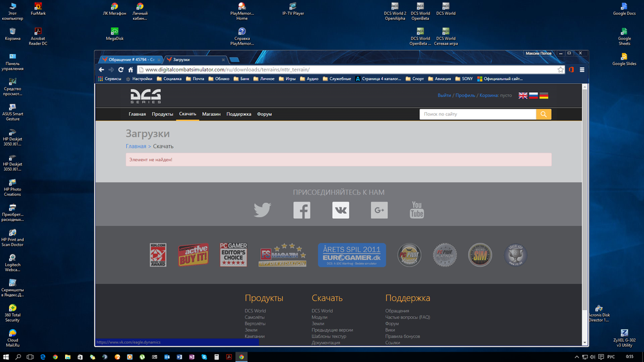This screenshot has height=362, width=644.
Task: Open the Игры bookmarks folder
Action: [287, 79]
